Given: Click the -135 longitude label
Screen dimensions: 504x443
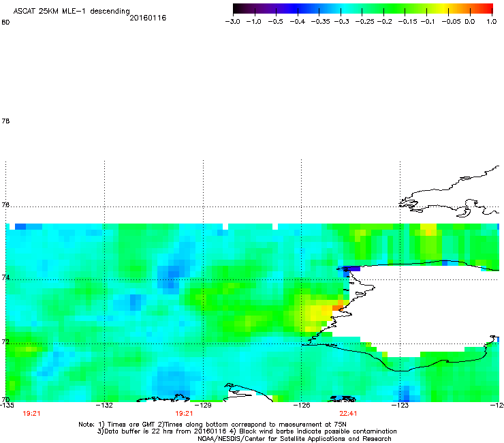Looking at the screenshot, I should [x=7, y=406].
